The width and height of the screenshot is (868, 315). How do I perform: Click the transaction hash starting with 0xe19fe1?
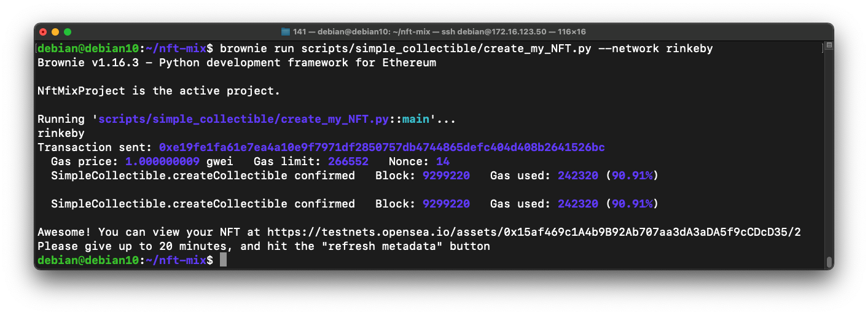pyautogui.click(x=381, y=147)
